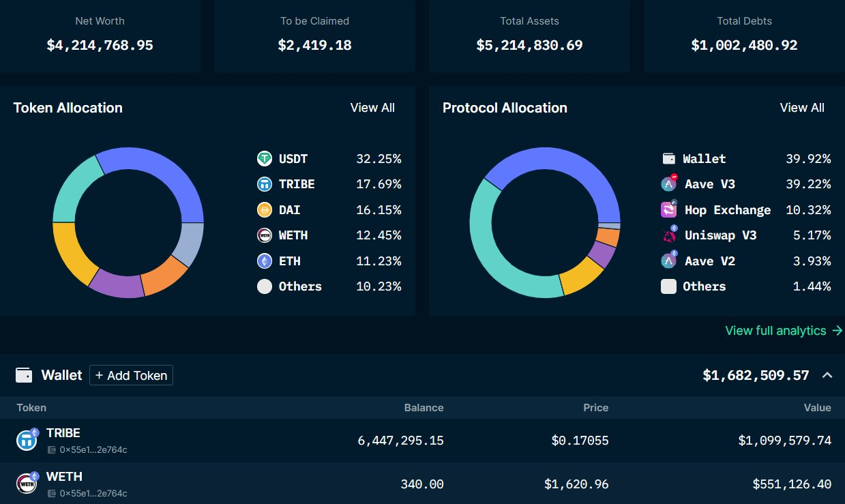Click the TRIBE icon in Token Allocation legend

265,184
